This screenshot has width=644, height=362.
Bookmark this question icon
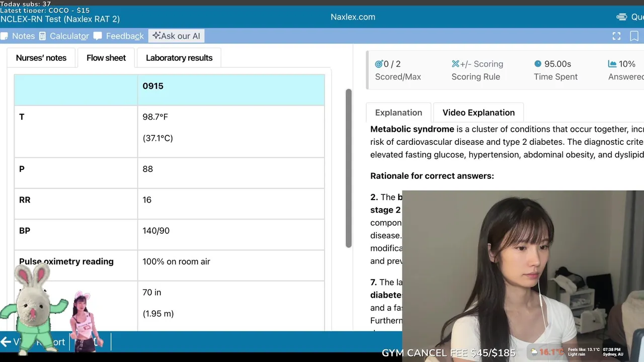[634, 36]
